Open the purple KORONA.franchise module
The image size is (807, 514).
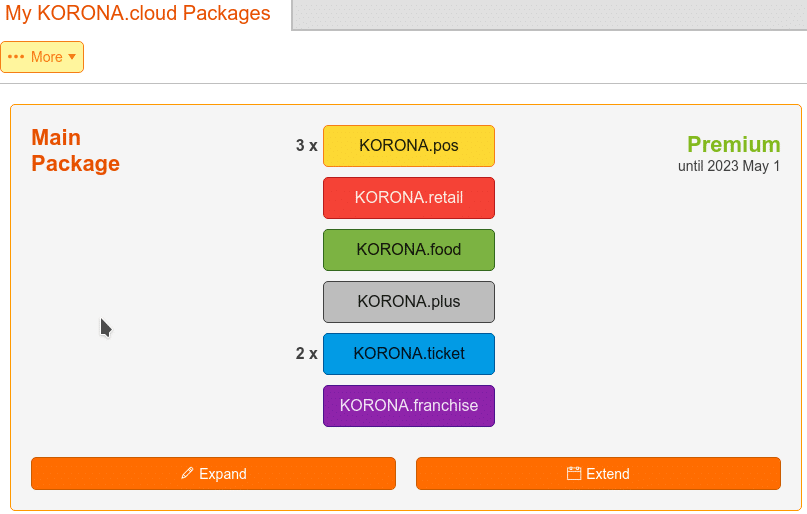tap(409, 405)
